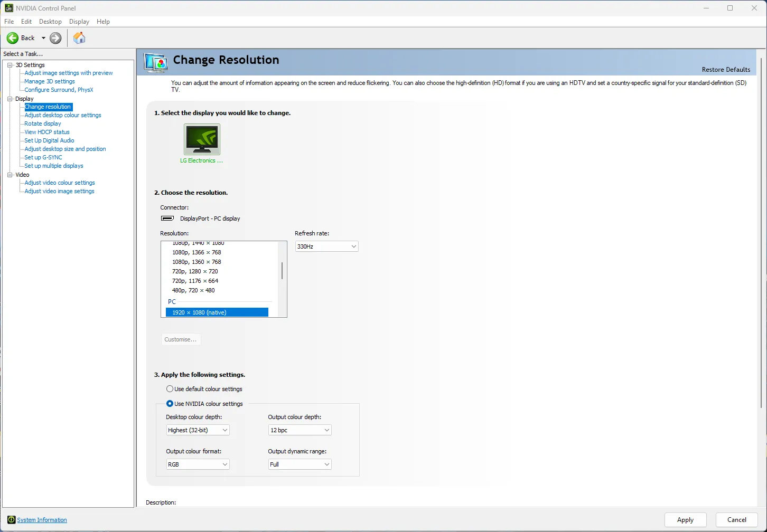Collapse the 3D Settings tree node
The width and height of the screenshot is (767, 532).
[x=10, y=65]
